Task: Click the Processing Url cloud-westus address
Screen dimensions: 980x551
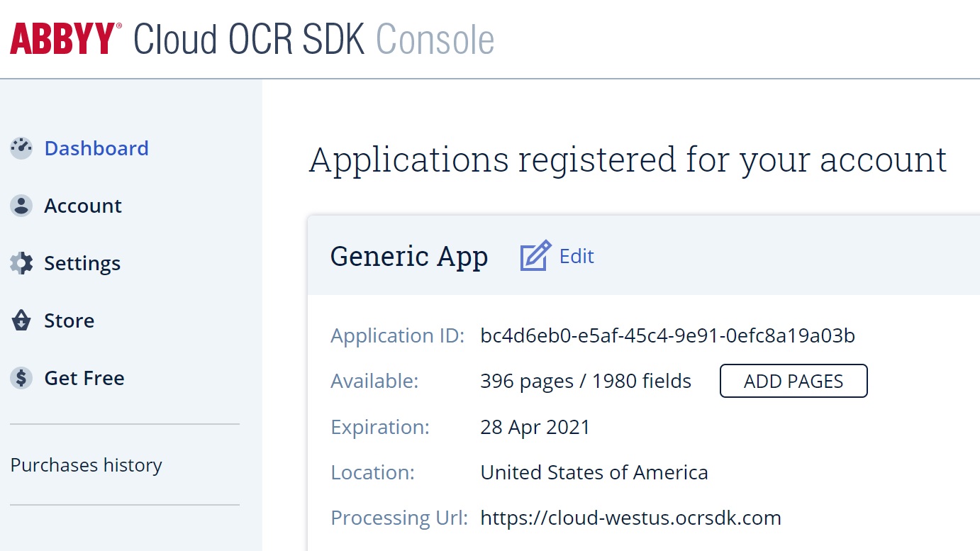Action: (631, 518)
